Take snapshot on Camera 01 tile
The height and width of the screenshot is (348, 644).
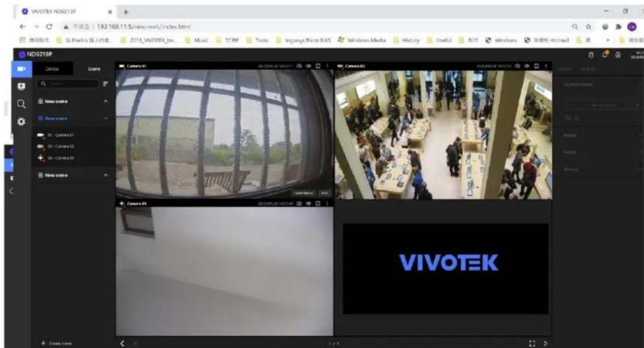(x=299, y=66)
